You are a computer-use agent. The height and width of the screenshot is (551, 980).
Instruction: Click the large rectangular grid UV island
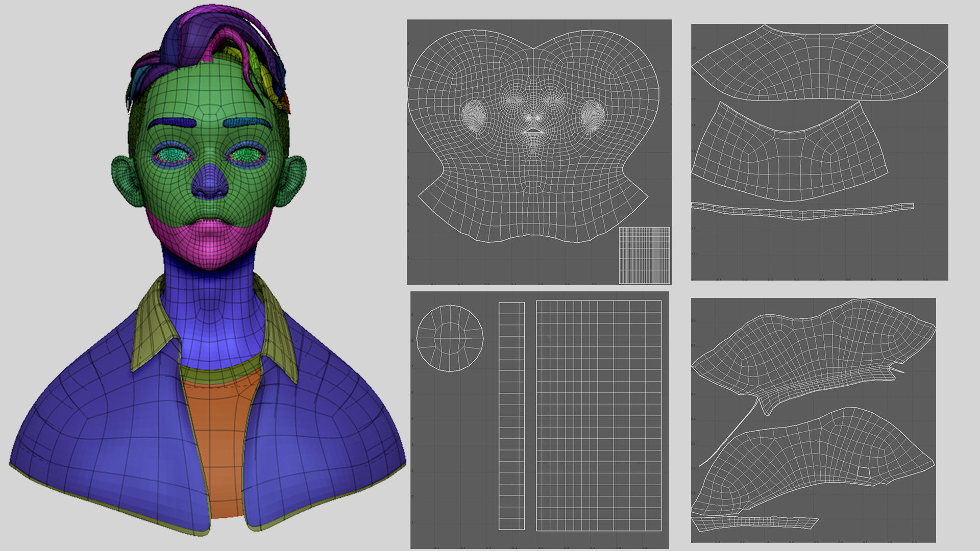(x=599, y=415)
